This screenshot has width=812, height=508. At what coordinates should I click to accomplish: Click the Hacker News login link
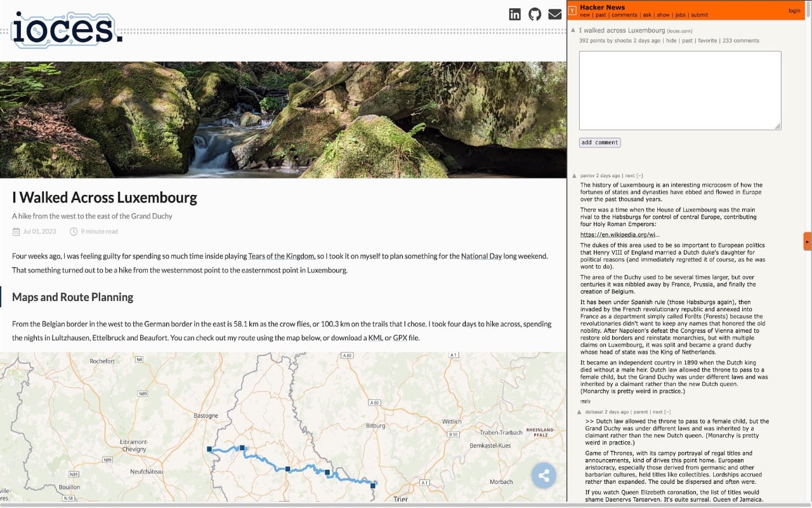click(794, 11)
